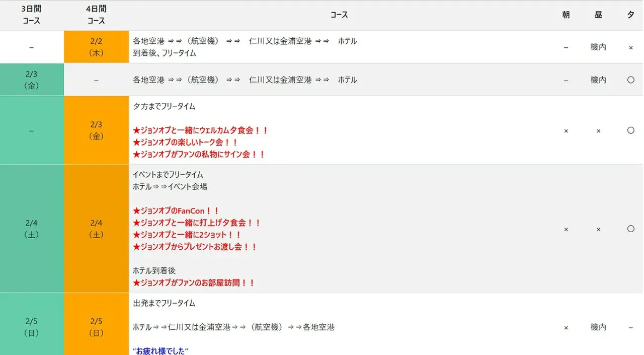
Task: Click the route line in 2/2 row
Action: pos(245,41)
